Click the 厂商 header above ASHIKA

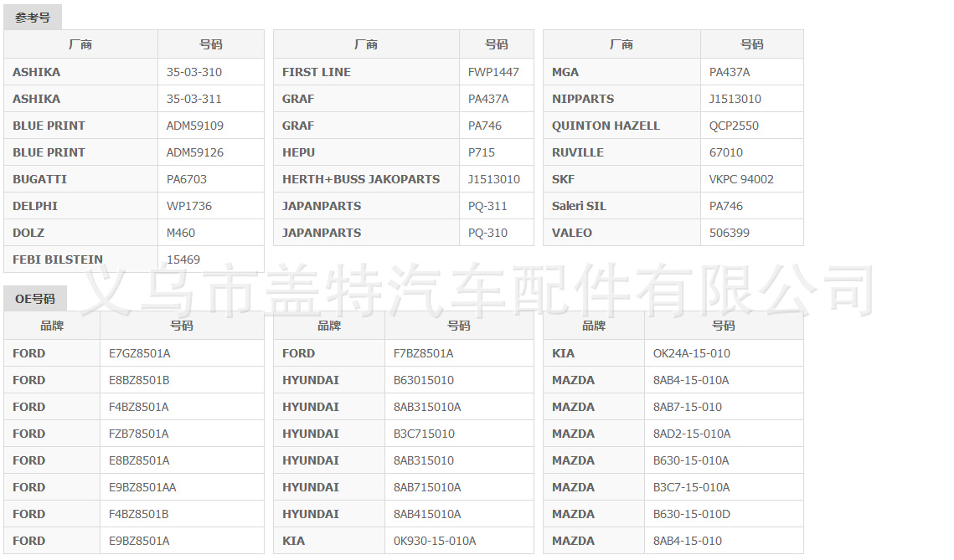[81, 44]
